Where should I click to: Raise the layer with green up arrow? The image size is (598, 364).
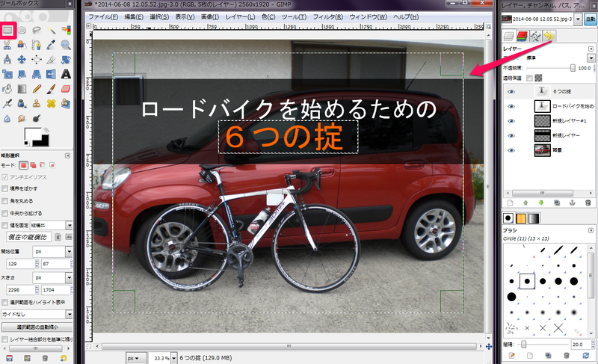point(525,203)
